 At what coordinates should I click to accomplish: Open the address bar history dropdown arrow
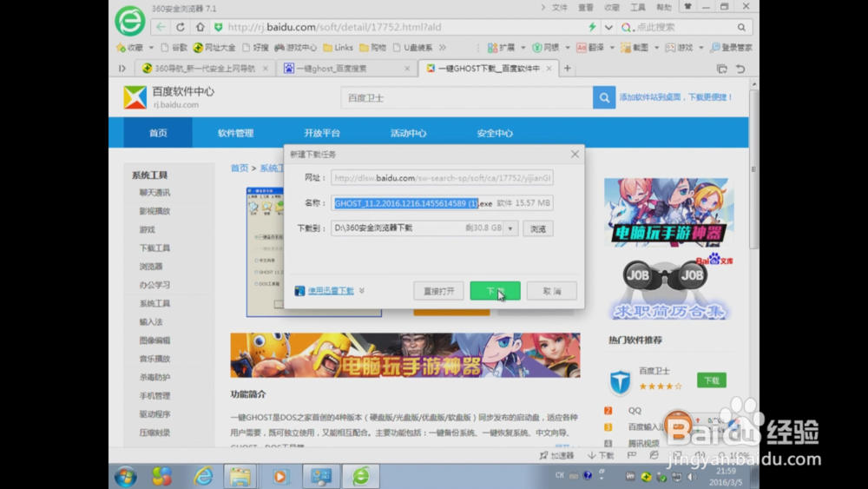click(608, 27)
